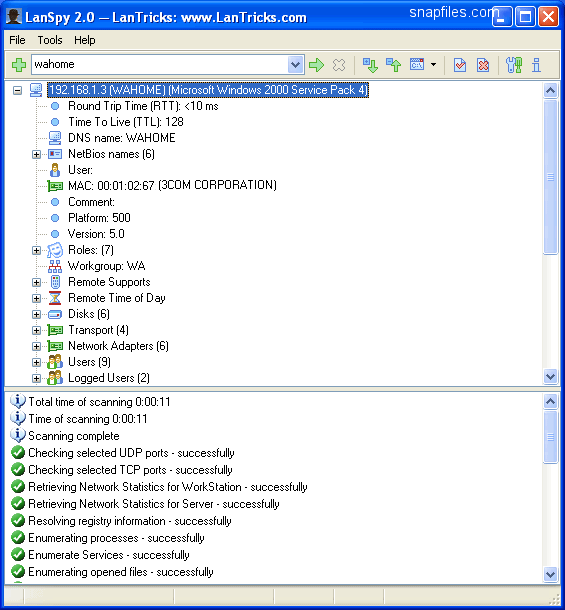Click the blue info about icon
The height and width of the screenshot is (610, 565).
[537, 65]
